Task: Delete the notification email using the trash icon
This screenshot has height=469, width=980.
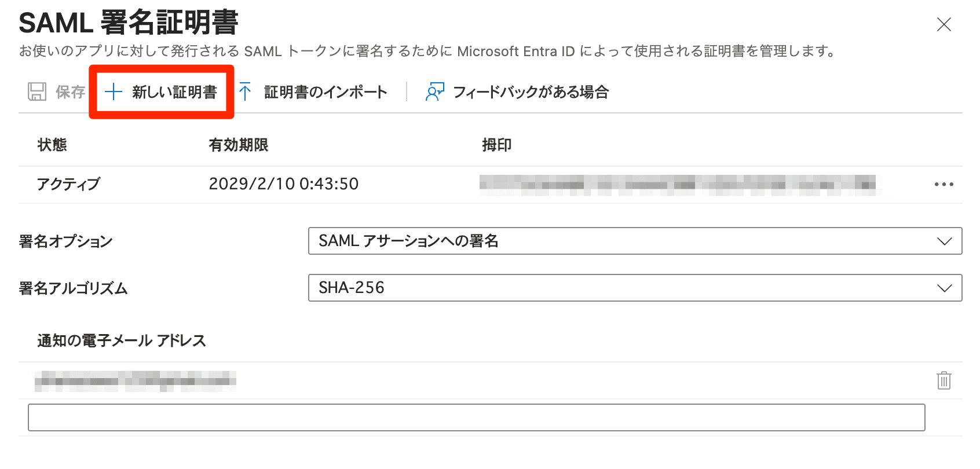Action: 944,381
